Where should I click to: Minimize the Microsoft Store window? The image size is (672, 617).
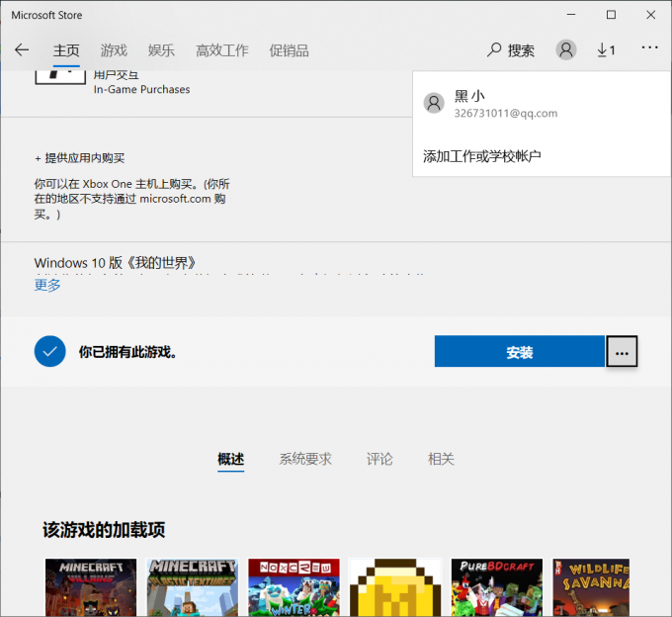571,15
